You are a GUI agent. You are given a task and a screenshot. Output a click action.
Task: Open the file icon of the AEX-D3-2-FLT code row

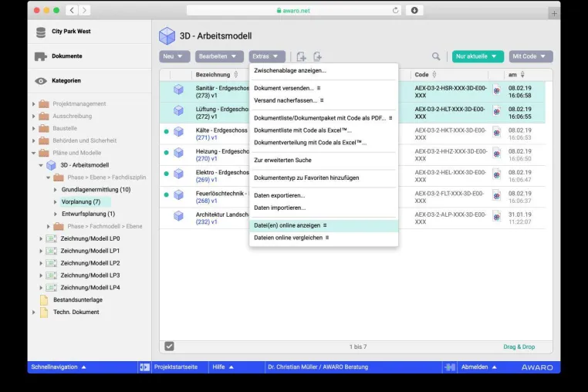tap(496, 195)
